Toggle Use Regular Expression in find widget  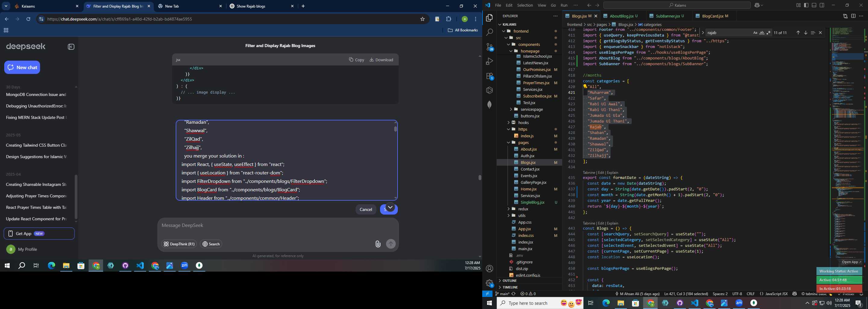[x=769, y=33]
